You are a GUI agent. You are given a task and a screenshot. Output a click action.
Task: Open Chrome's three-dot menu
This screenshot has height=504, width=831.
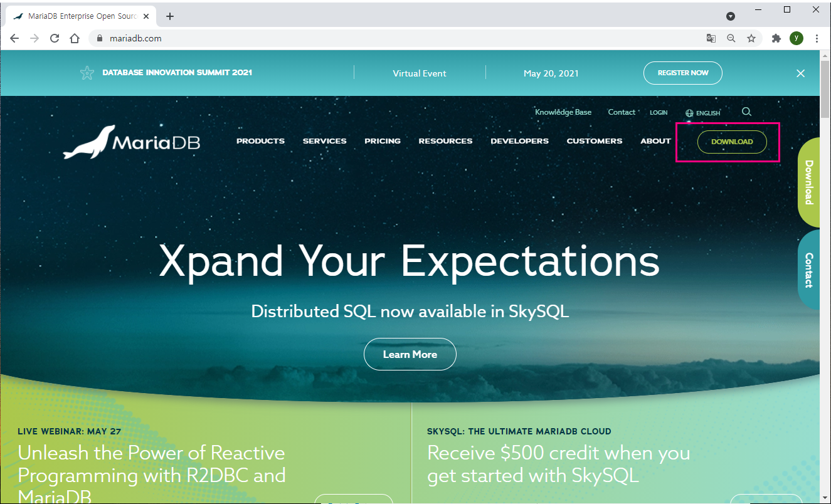click(817, 38)
